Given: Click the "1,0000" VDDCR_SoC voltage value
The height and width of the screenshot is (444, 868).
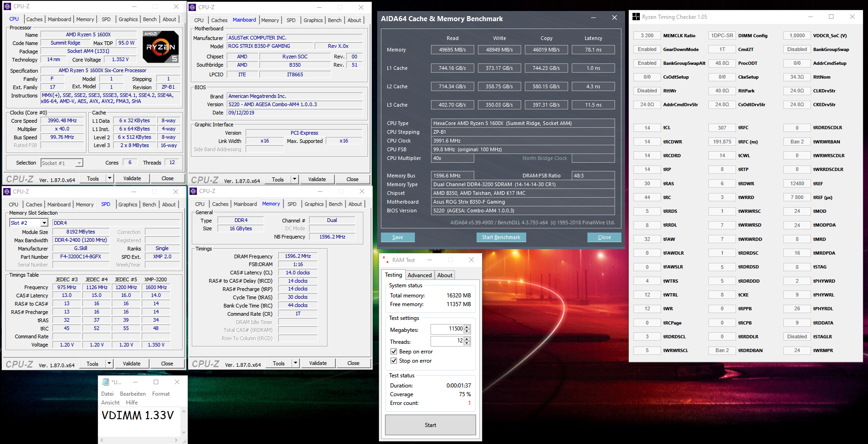Looking at the screenshot, I should [797, 35].
